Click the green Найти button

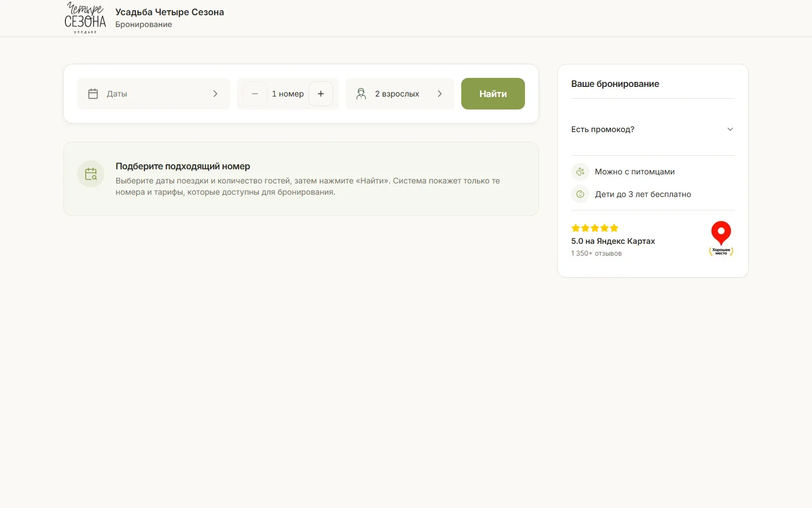pyautogui.click(x=493, y=94)
